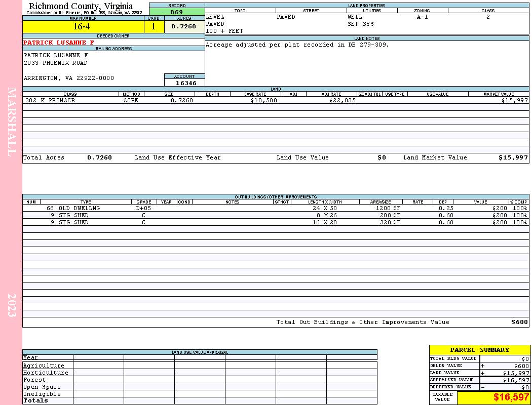This screenshot has height=405, width=532.
Task: Select the land note about DB 279-309
Action: click(x=297, y=45)
